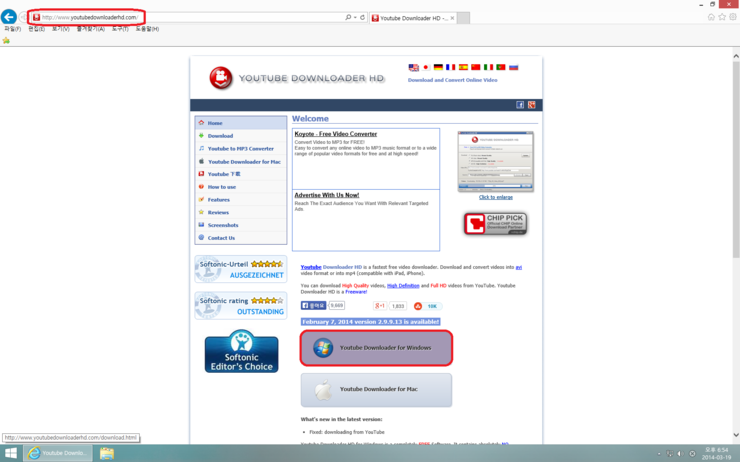Click the Softonic rating OUTSTANDING badge
The image size is (740, 462).
point(241,305)
